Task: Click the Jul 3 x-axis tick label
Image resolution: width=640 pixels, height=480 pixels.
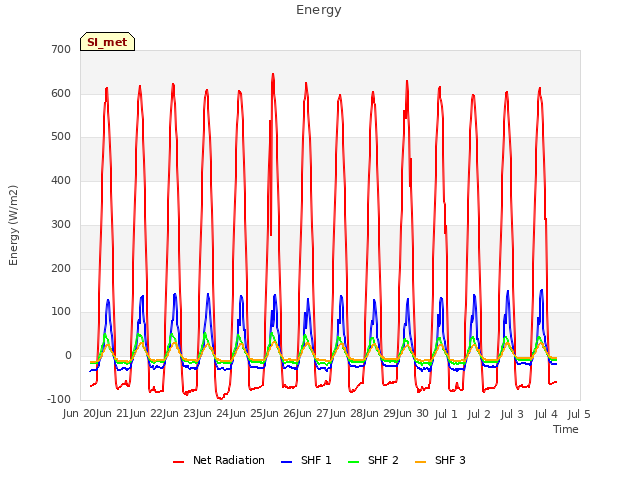Action: tap(512, 414)
